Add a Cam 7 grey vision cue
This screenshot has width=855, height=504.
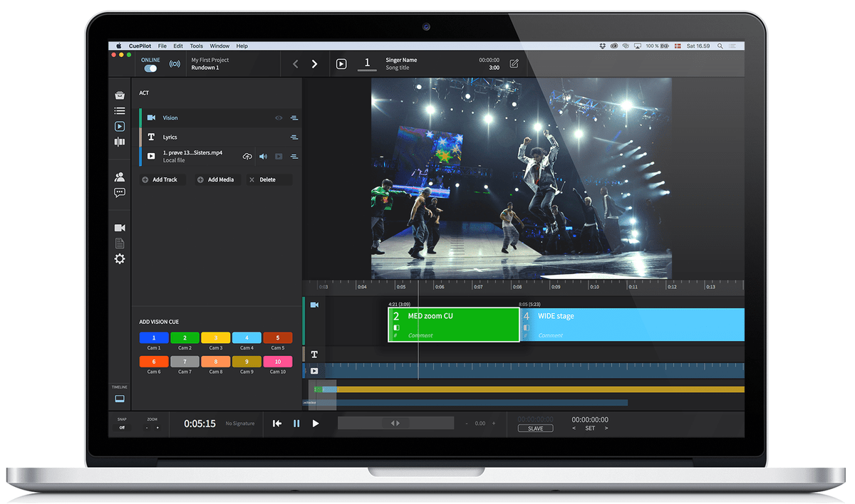(x=185, y=362)
